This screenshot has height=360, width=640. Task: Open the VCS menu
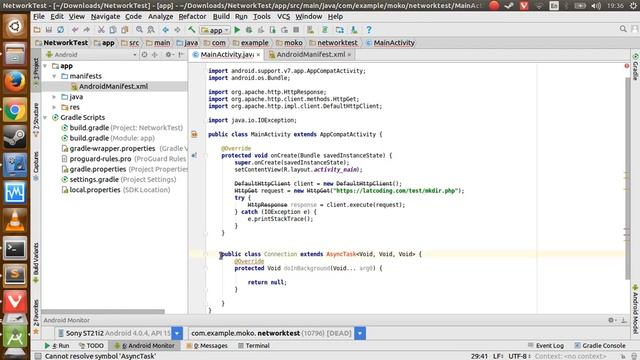pos(283,16)
